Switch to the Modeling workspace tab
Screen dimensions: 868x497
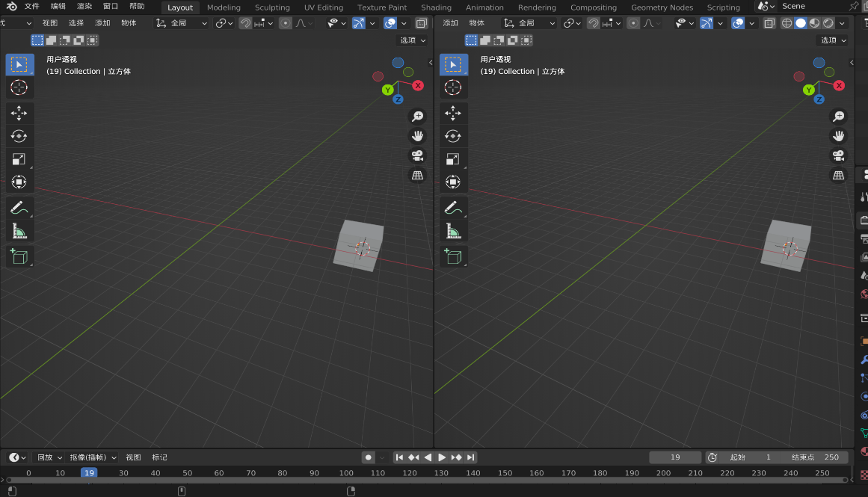[x=224, y=7]
